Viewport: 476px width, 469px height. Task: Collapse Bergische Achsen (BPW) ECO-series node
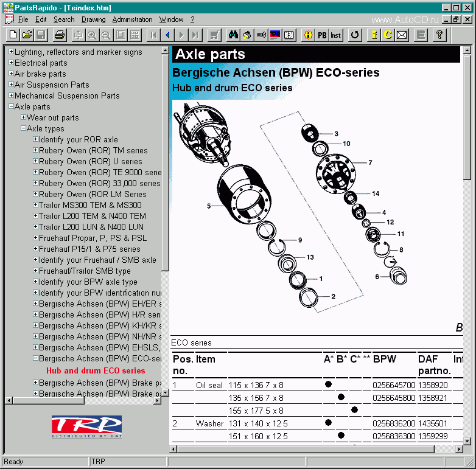click(x=35, y=358)
